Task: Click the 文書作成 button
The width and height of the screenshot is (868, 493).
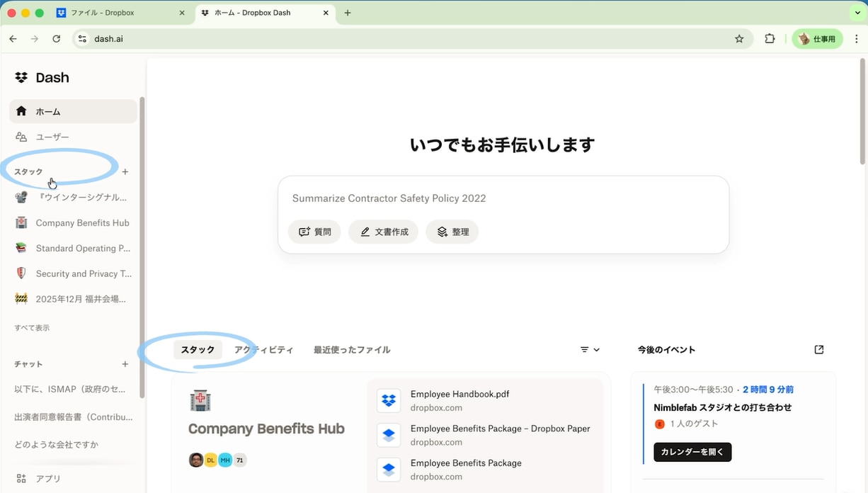Action: pyautogui.click(x=384, y=232)
